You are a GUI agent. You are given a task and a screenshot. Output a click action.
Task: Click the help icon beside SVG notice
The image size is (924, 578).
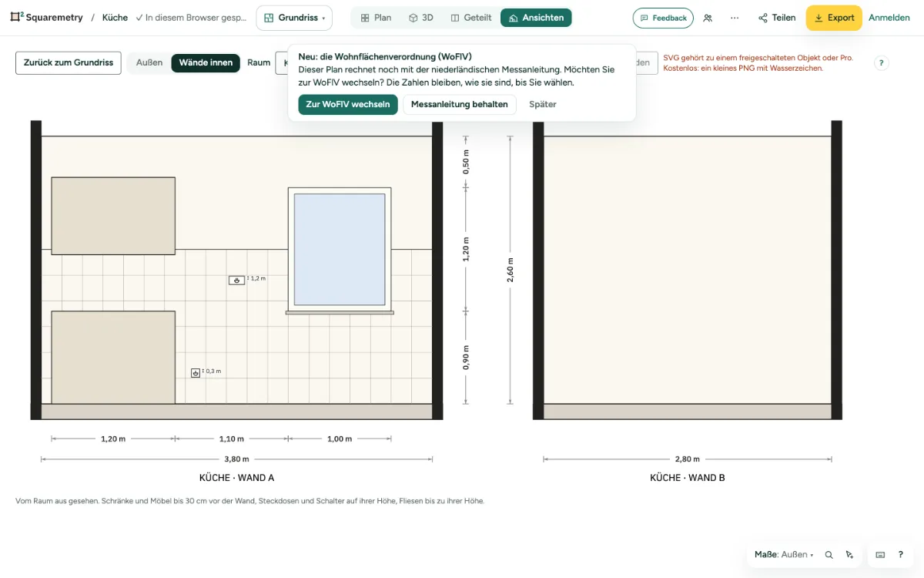click(882, 63)
